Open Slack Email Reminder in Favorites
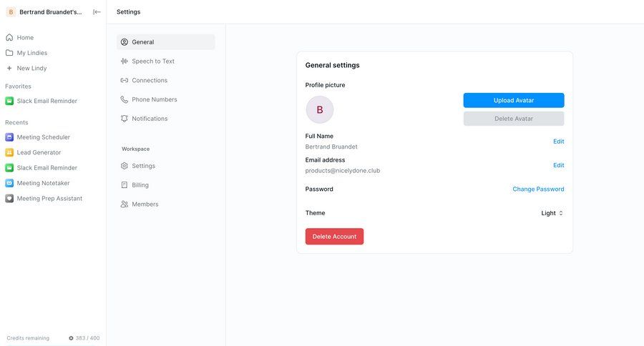The width and height of the screenshot is (644, 346). click(x=47, y=101)
